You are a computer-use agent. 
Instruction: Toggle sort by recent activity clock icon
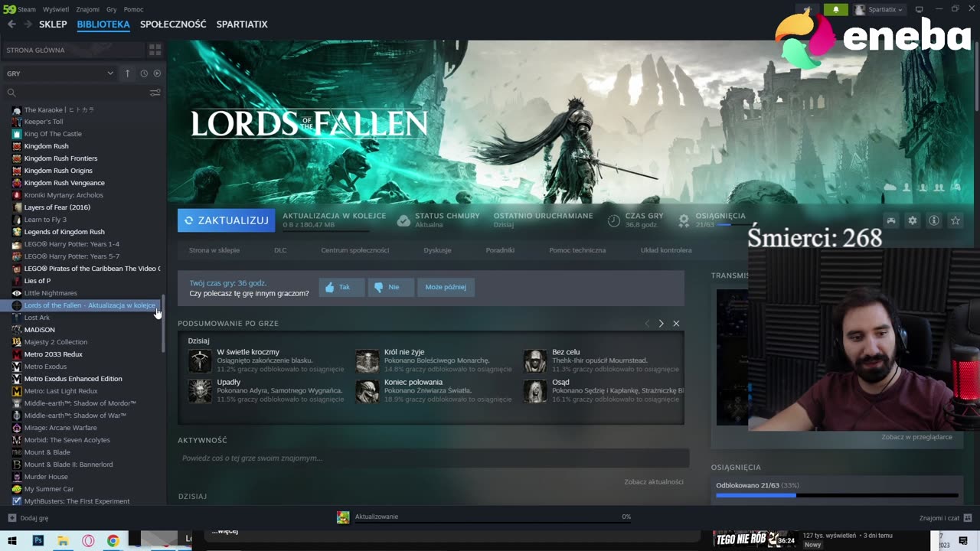(x=144, y=73)
